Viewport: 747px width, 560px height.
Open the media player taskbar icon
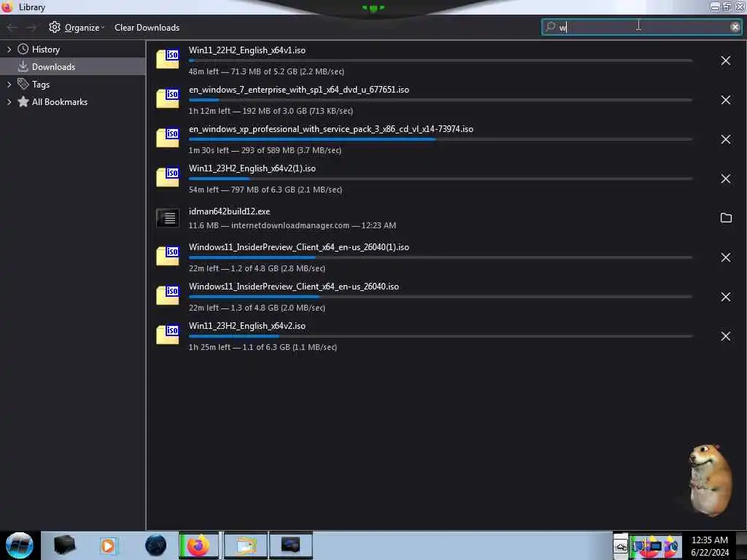tap(109, 545)
